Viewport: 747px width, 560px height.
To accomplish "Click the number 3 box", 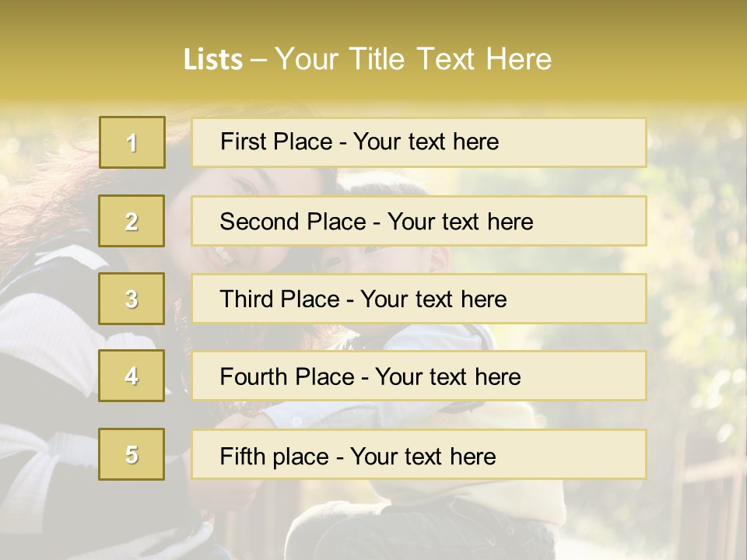I will [x=132, y=299].
